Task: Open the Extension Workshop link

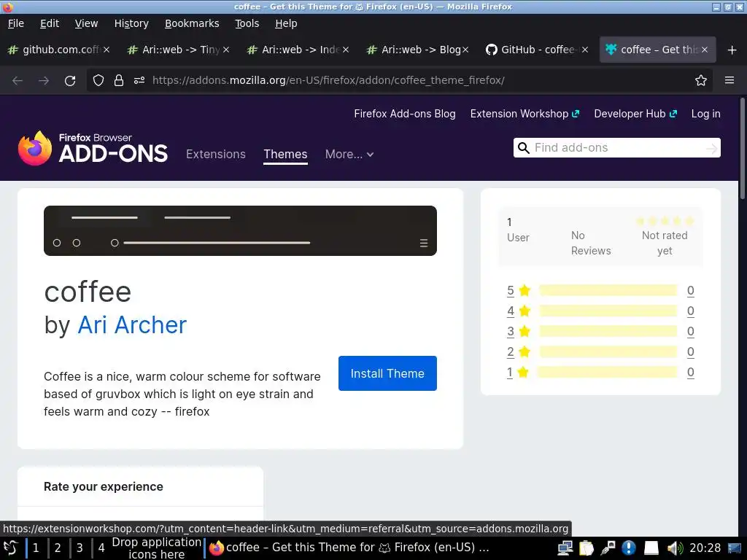Action: [x=525, y=114]
